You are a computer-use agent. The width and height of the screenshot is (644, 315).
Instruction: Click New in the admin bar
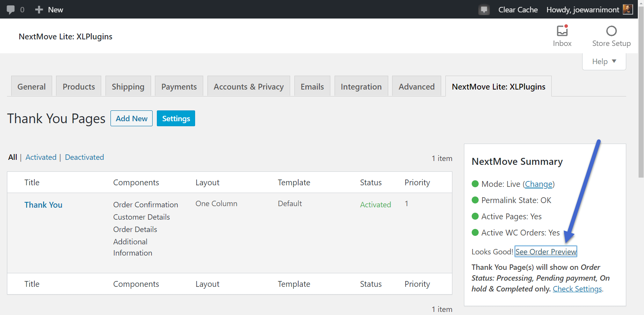[55, 10]
